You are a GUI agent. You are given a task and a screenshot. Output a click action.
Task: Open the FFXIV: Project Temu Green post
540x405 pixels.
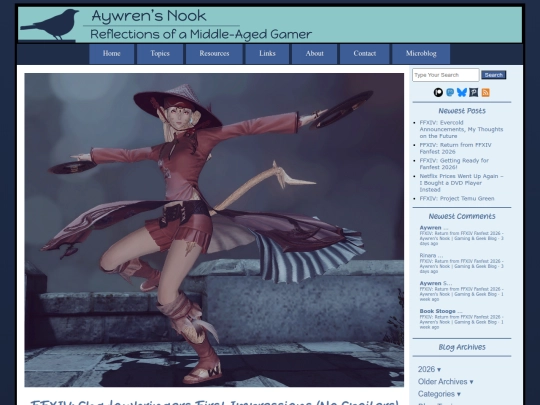coord(457,198)
